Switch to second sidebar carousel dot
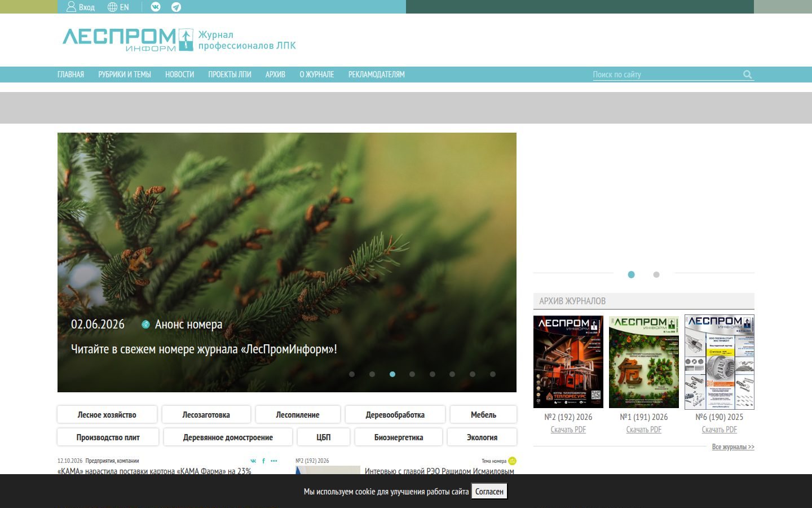The image size is (812, 508). tap(656, 274)
